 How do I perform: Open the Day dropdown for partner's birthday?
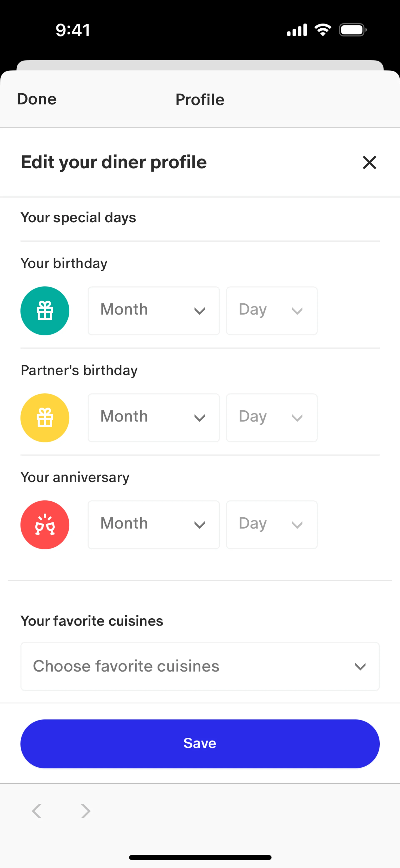click(x=271, y=418)
